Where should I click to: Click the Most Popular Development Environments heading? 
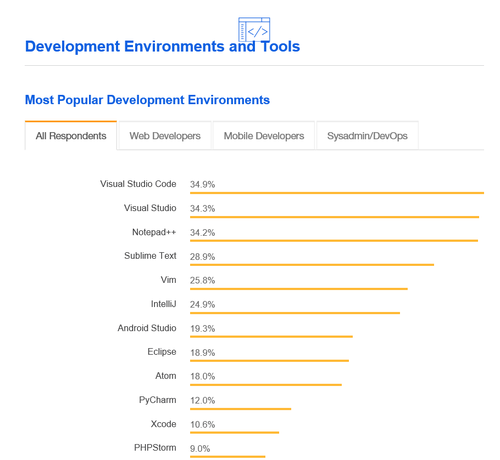pyautogui.click(x=147, y=100)
